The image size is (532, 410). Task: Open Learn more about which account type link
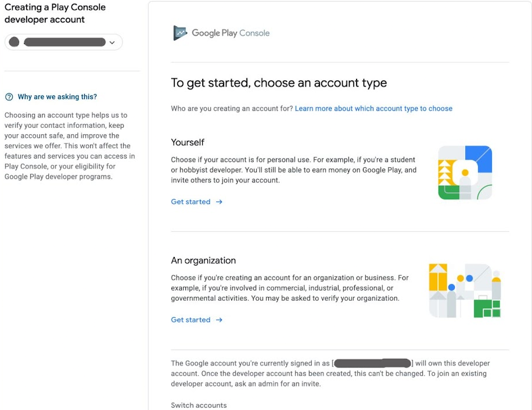tap(373, 109)
